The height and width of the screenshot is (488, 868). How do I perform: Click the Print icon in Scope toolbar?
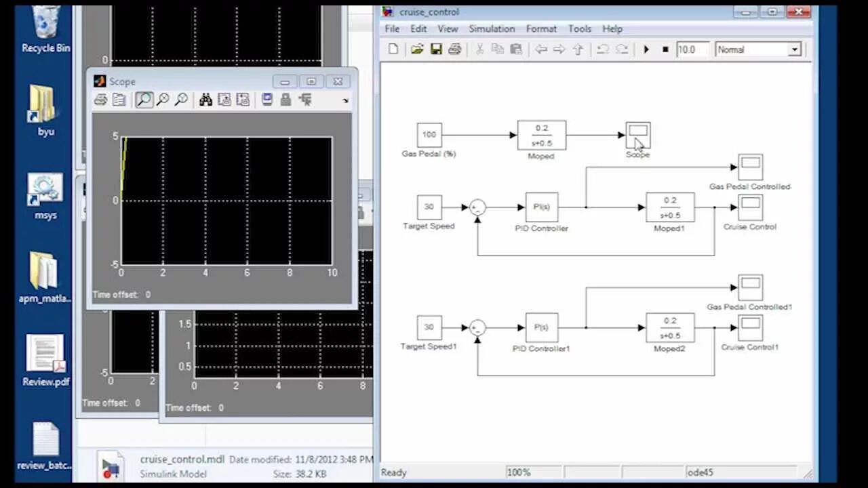tap(100, 100)
